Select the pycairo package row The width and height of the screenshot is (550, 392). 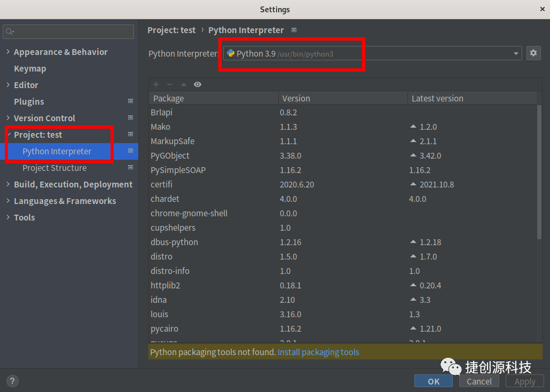click(x=343, y=328)
